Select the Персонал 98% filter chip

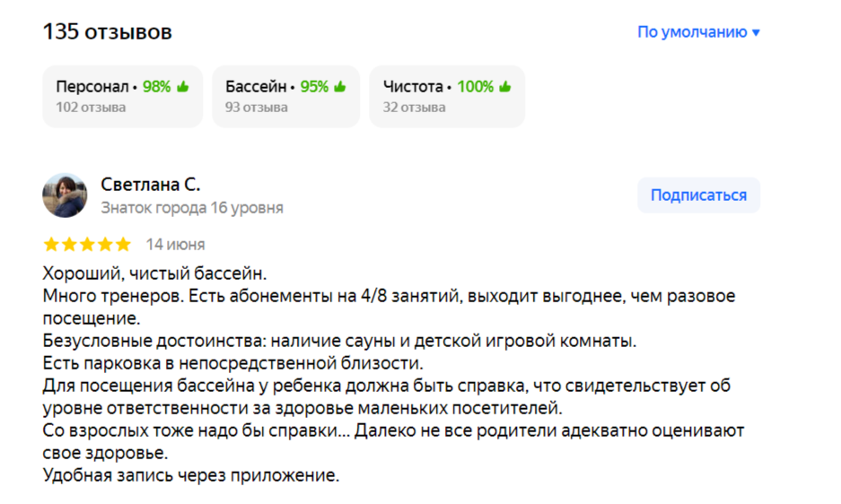click(123, 97)
